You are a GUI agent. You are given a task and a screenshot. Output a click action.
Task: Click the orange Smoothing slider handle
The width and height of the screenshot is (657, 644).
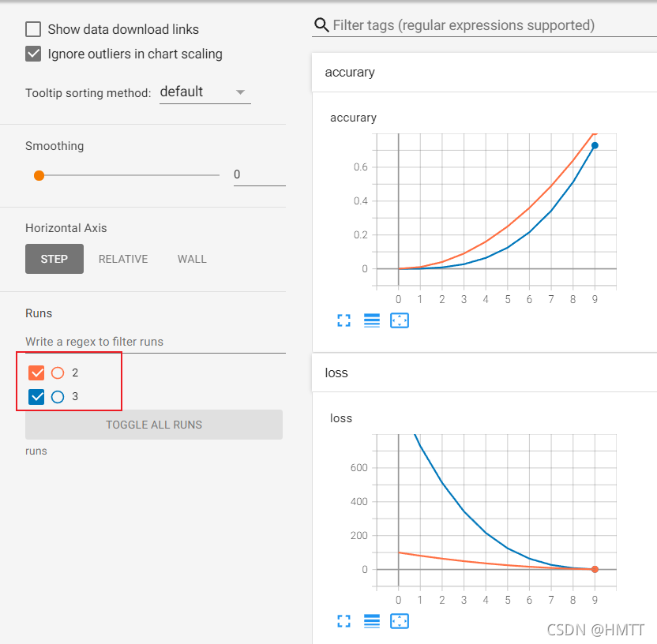[x=39, y=175]
